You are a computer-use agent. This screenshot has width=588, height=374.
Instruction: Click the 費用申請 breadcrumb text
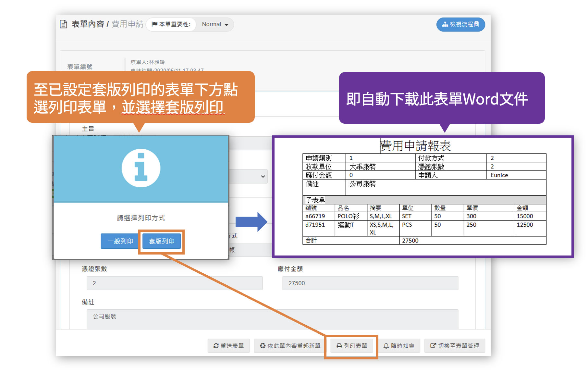click(127, 24)
